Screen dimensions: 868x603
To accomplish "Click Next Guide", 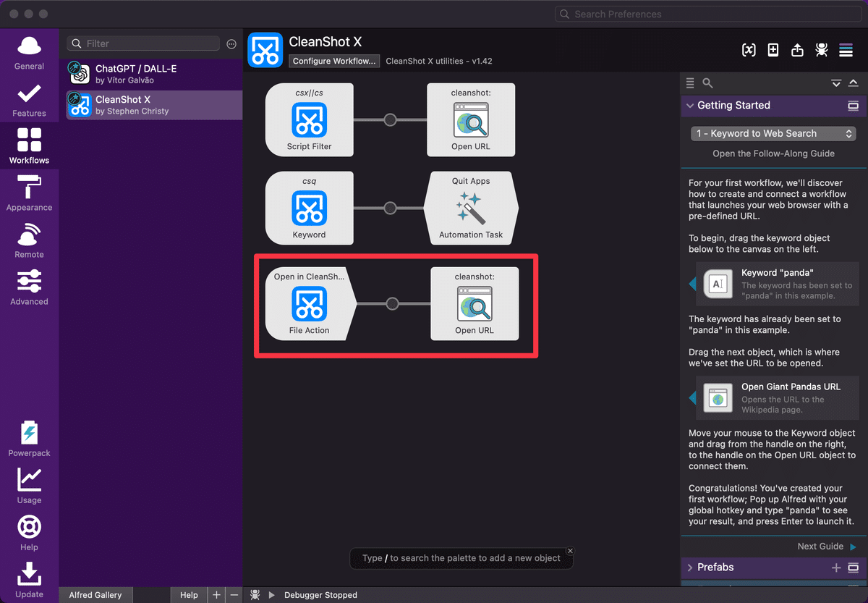I will tap(827, 547).
